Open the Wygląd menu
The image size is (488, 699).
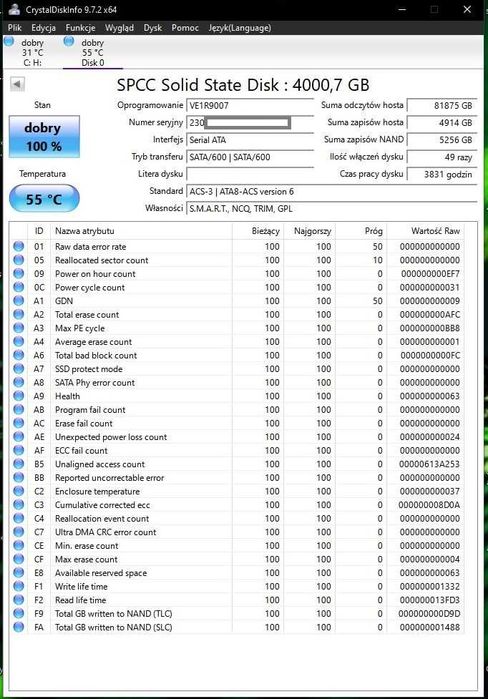point(119,28)
